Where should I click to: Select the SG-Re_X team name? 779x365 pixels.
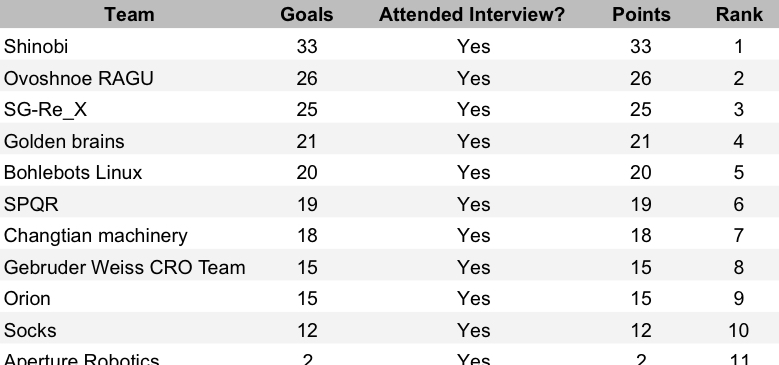tap(45, 109)
